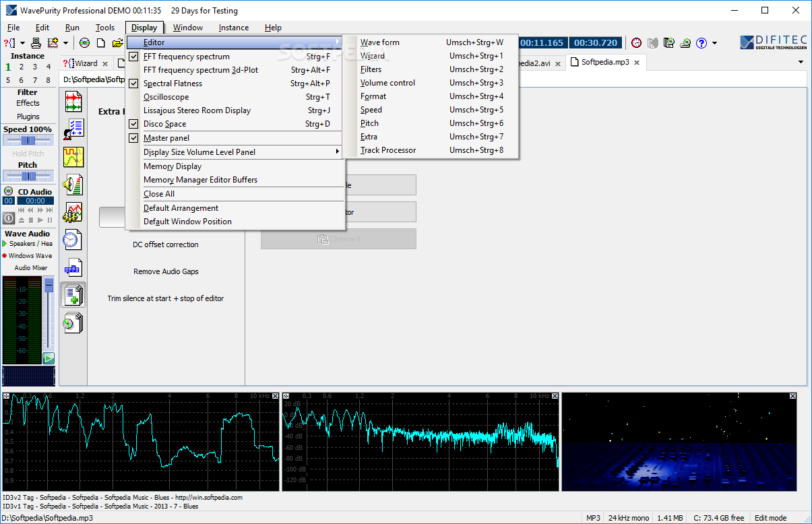Enable Lissajous Stereo Room Display

(235, 110)
